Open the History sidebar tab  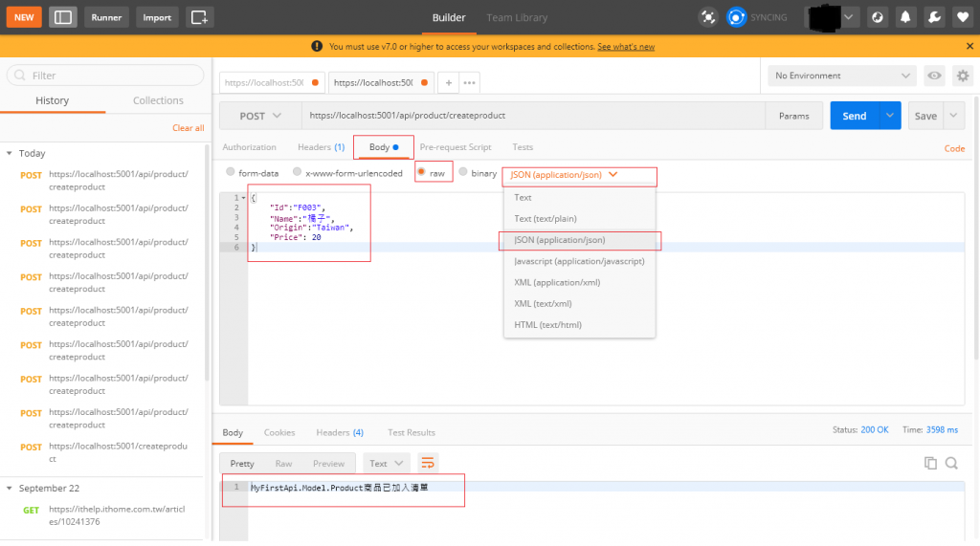point(53,100)
